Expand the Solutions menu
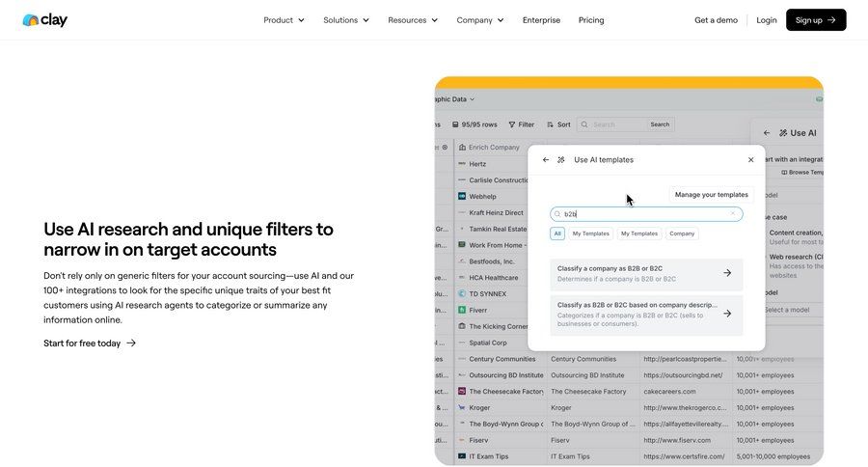Image resolution: width=868 pixels, height=467 pixels. pyautogui.click(x=346, y=20)
